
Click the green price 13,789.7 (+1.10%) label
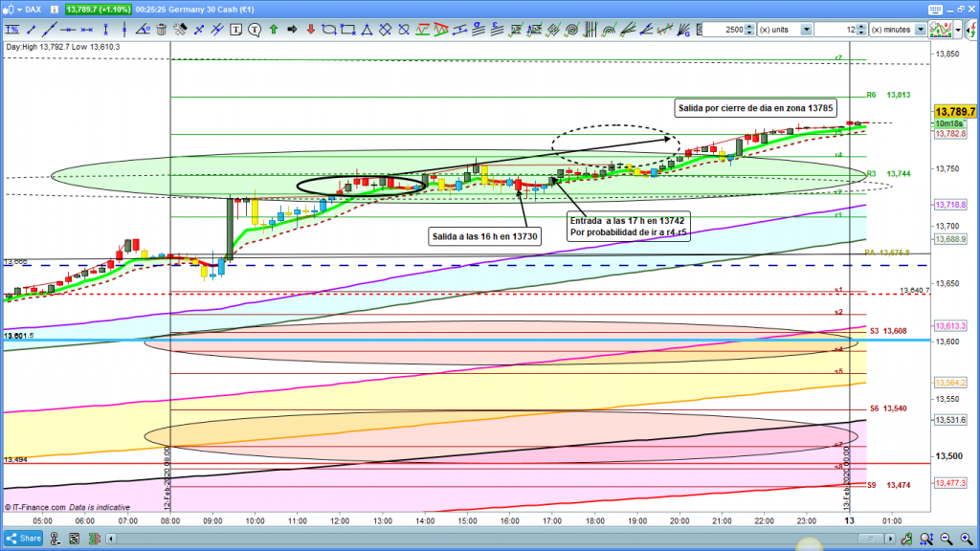99,10
